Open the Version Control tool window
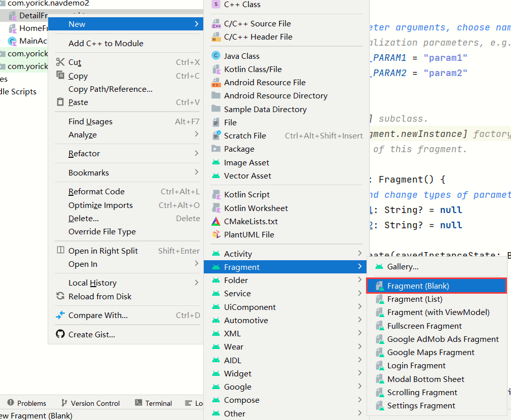This screenshot has height=420, width=511. (90, 403)
